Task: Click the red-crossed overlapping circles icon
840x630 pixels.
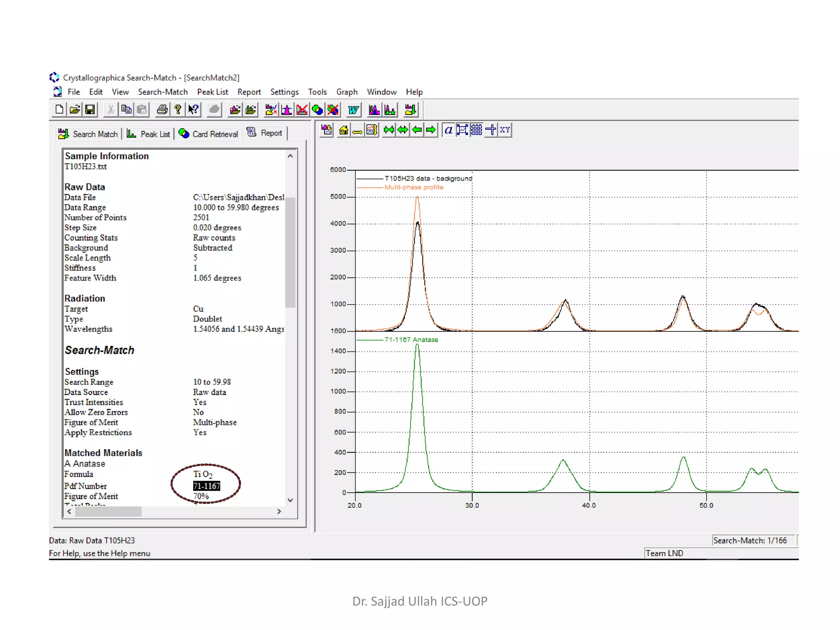Action: [x=333, y=110]
